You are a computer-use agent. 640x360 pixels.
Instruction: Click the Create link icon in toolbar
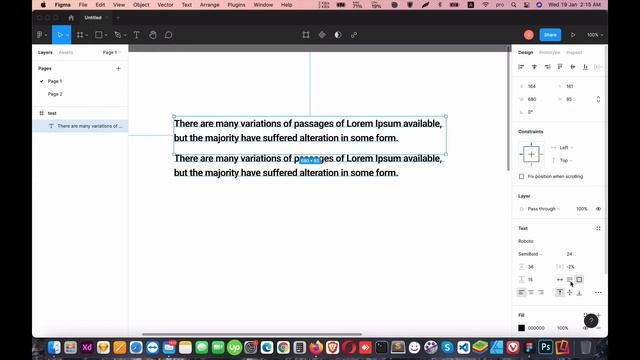[x=354, y=35]
